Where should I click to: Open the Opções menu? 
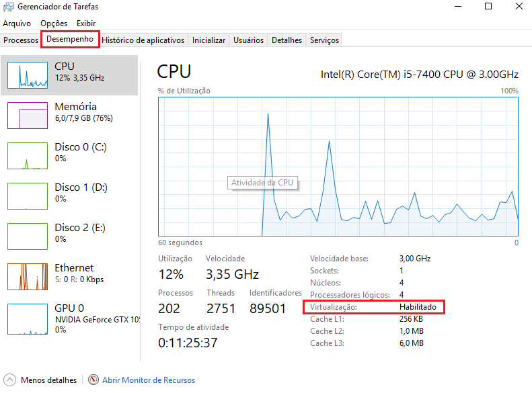tap(54, 24)
